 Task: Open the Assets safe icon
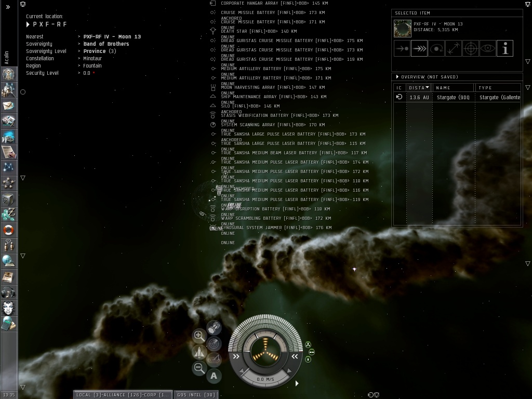(8, 199)
